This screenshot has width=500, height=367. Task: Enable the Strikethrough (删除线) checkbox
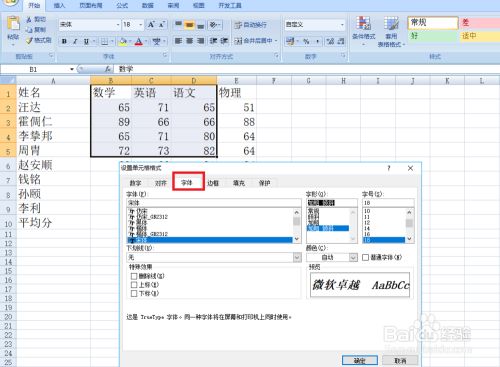click(x=134, y=276)
